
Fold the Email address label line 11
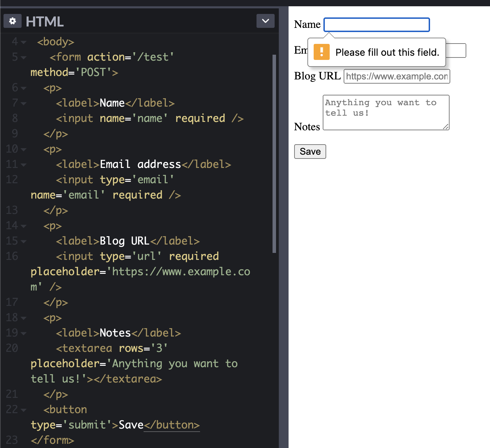coord(24,165)
